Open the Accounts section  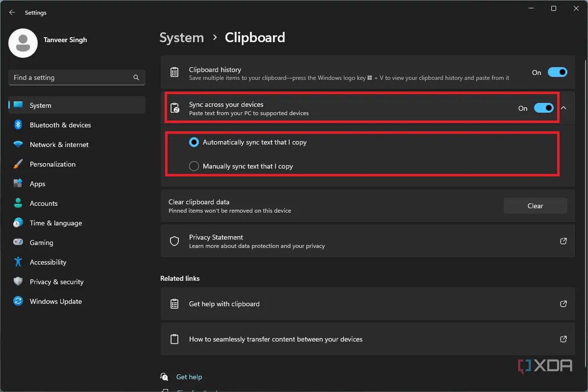pos(44,203)
